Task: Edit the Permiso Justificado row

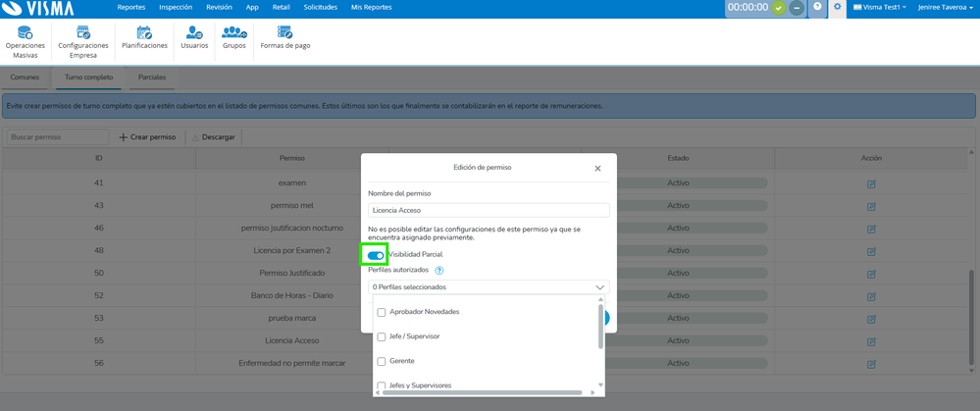Action: tap(871, 274)
